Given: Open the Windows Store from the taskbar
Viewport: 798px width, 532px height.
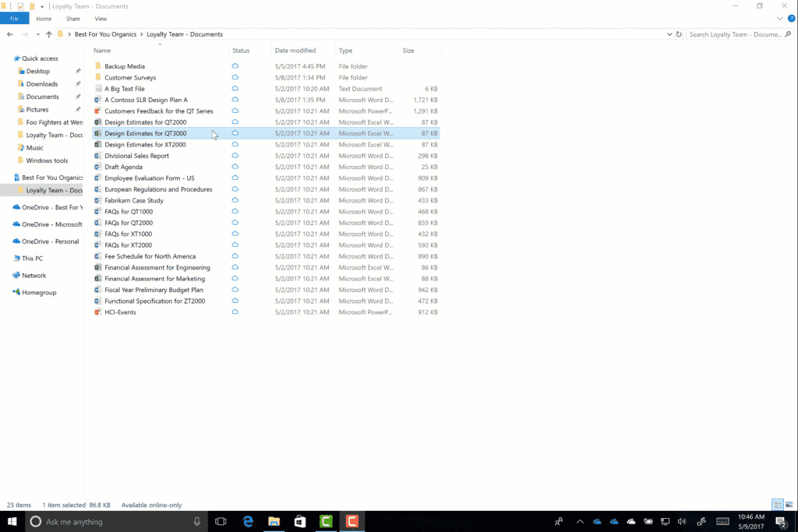Looking at the screenshot, I should point(300,522).
